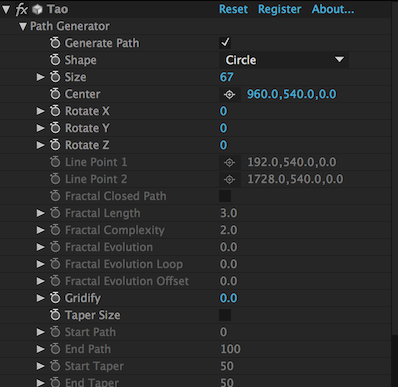Toggle stopwatch for Fractal Evolution Offset
This screenshot has height=387, width=398.
(55, 281)
